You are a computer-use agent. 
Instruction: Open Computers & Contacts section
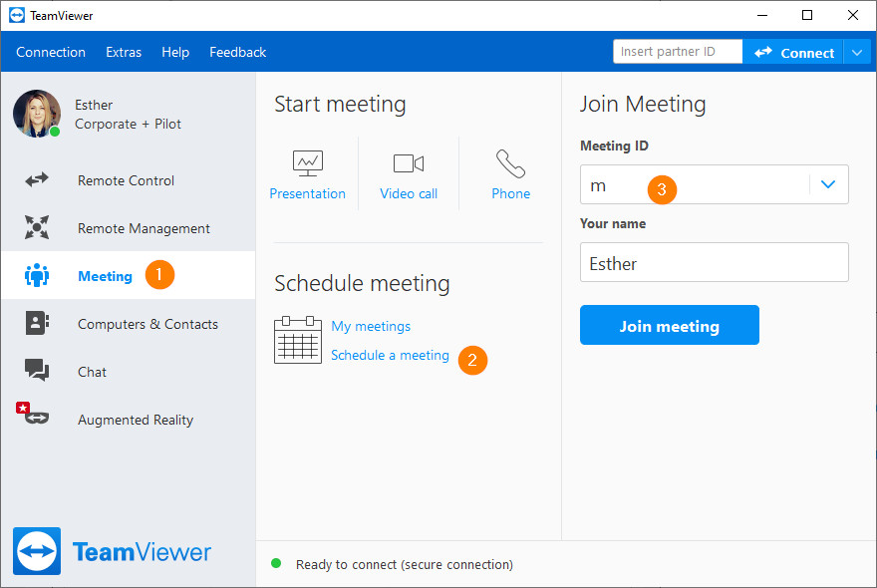click(x=129, y=323)
